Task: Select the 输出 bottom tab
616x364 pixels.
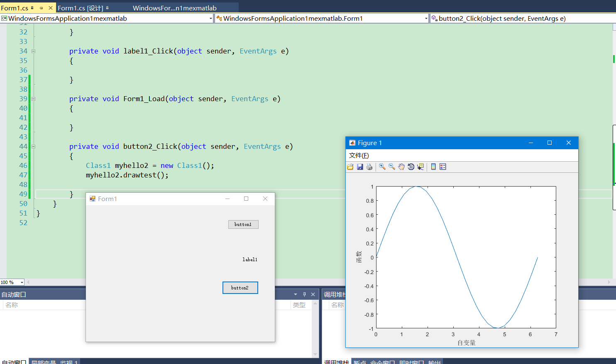Action: tap(435, 362)
